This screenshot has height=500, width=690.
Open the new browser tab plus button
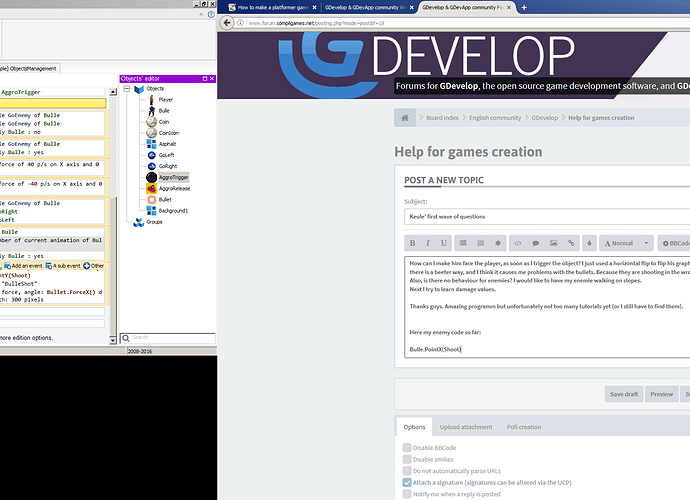click(524, 7)
